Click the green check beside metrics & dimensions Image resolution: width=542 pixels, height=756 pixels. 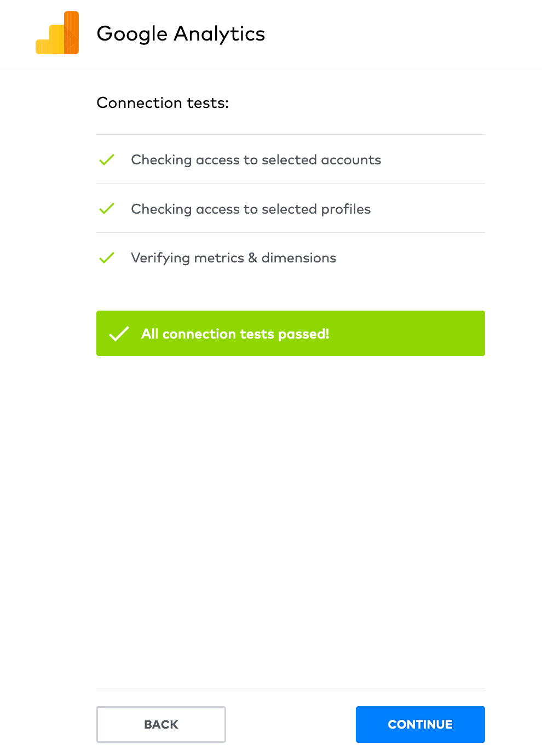coord(107,257)
